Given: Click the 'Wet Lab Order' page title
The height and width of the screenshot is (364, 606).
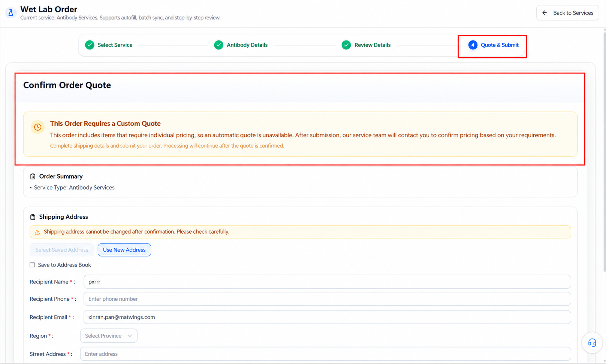Looking at the screenshot, I should tap(49, 9).
